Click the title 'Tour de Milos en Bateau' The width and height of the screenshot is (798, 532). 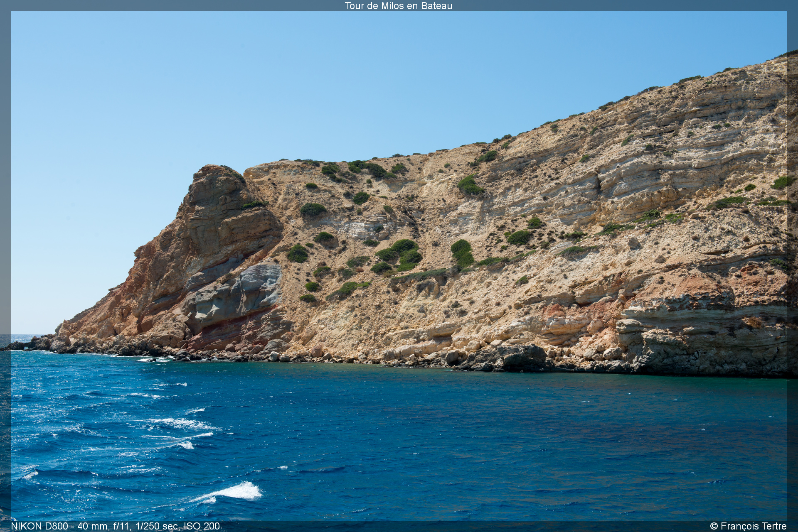click(398, 6)
